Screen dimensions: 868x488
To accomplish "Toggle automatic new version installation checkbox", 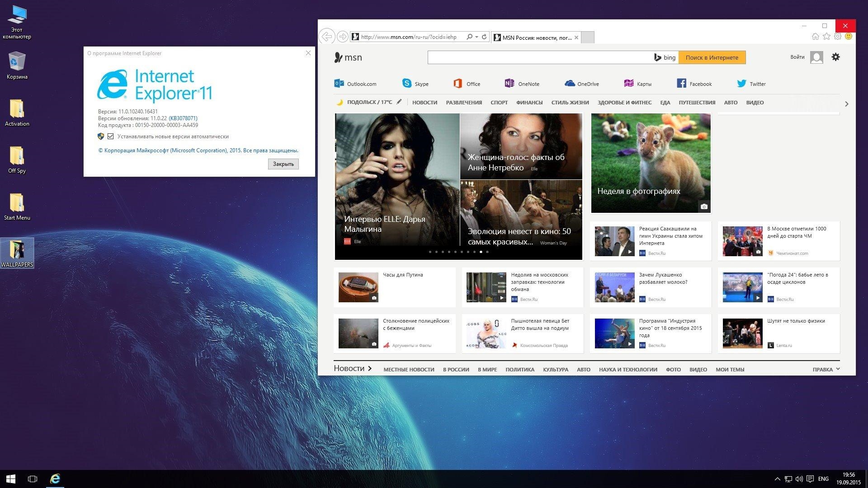I will 110,136.
